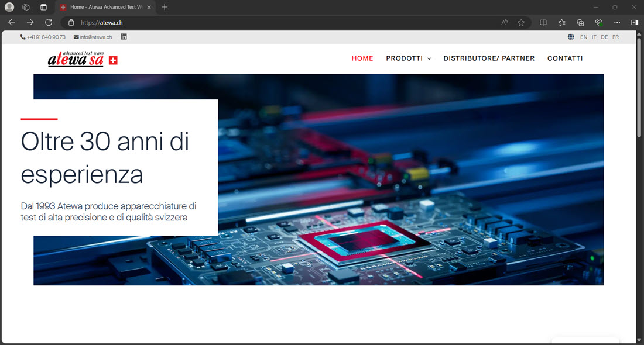Click the Read aloud icon in address bar
644x345 pixels.
(x=505, y=22)
